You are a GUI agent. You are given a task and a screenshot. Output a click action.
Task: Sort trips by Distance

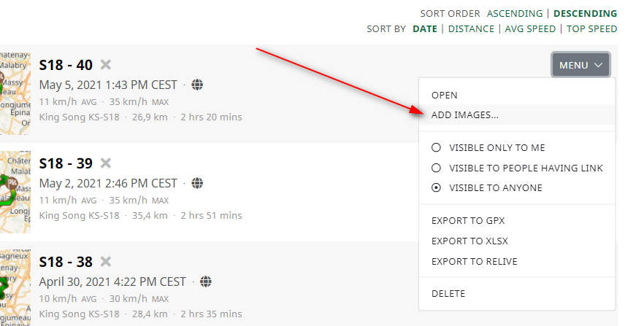click(x=471, y=28)
